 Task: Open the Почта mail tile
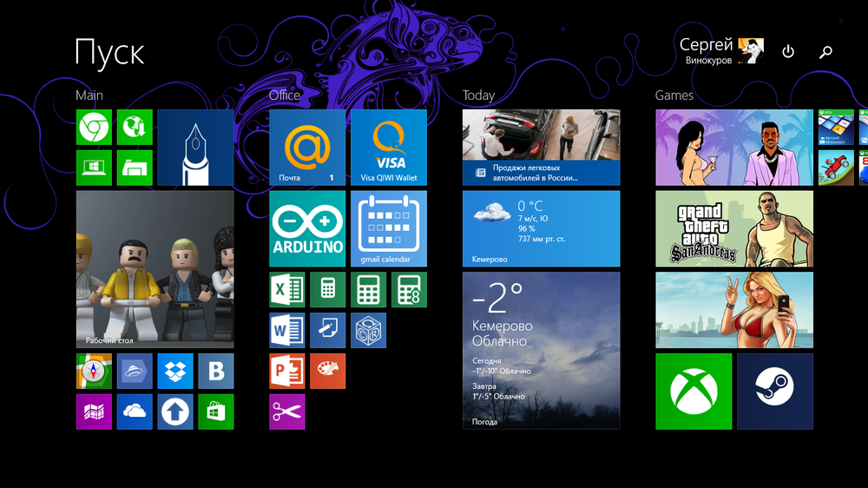pyautogui.click(x=307, y=148)
